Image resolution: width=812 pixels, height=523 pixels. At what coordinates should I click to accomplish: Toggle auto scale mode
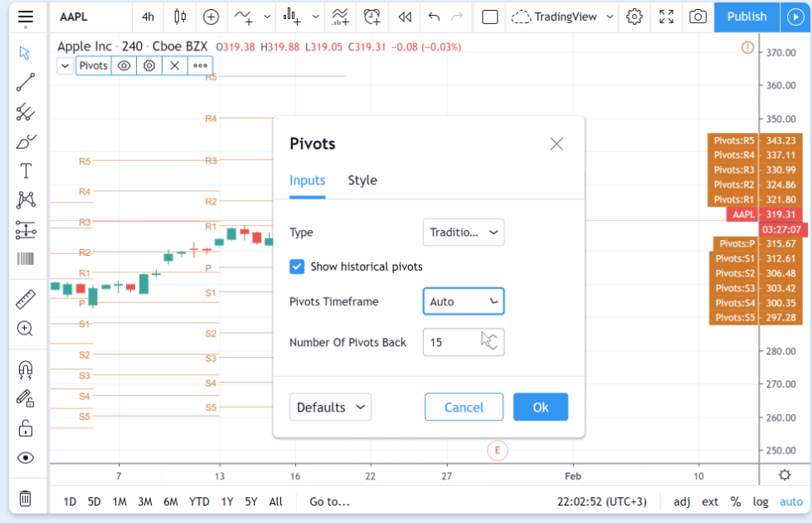point(791,501)
